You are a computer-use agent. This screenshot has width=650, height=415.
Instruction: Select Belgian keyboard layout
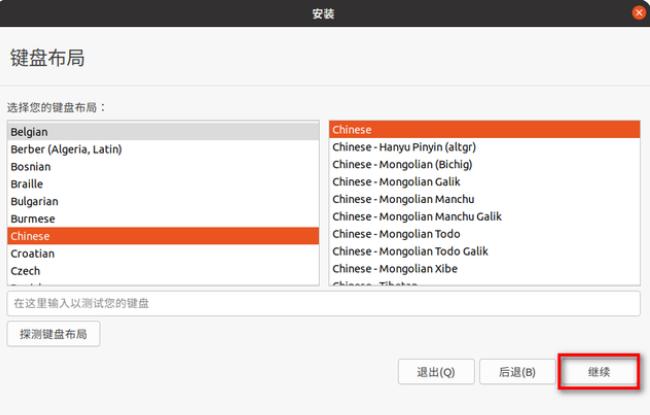point(163,132)
